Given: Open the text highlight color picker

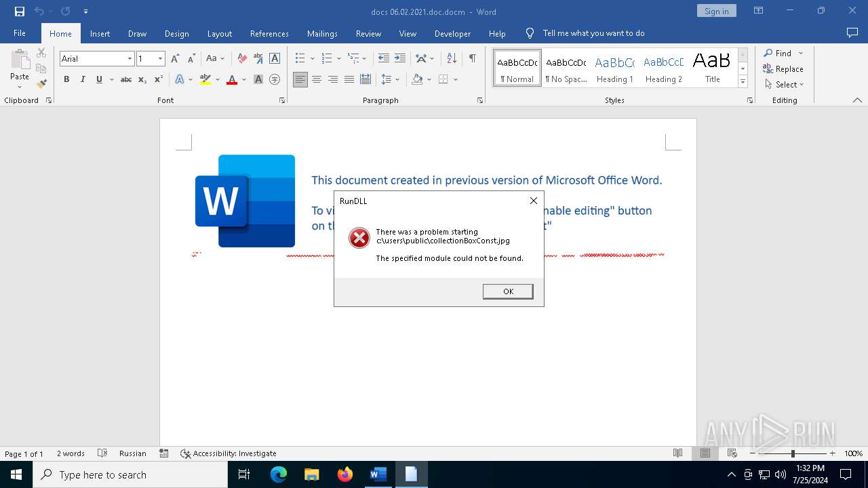Looking at the screenshot, I should 217,79.
